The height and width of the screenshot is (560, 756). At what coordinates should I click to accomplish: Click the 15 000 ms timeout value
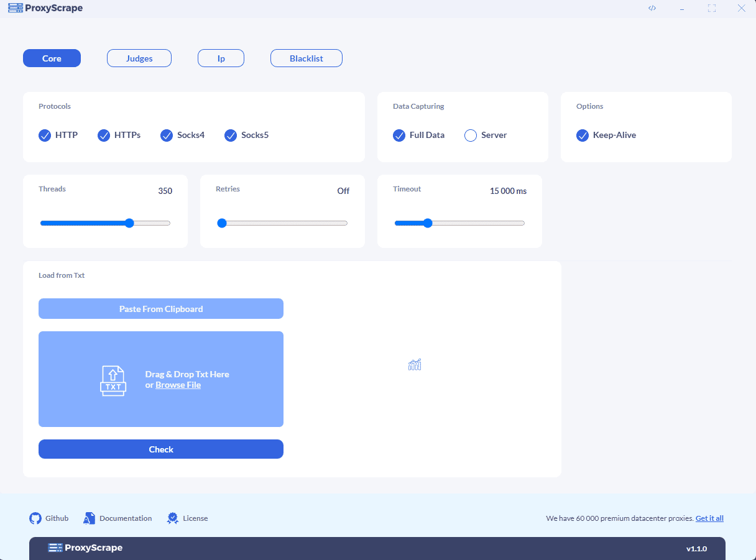pos(508,191)
